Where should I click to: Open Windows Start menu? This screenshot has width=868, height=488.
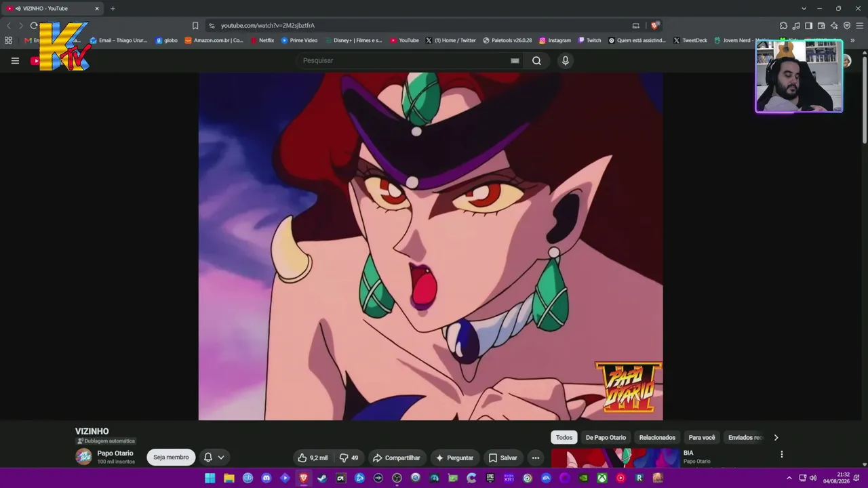pyautogui.click(x=210, y=478)
